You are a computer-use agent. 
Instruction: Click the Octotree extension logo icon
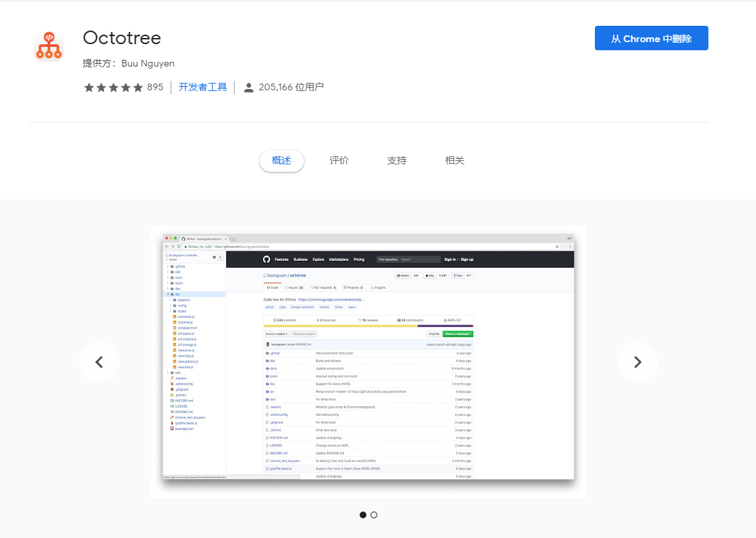click(x=49, y=46)
